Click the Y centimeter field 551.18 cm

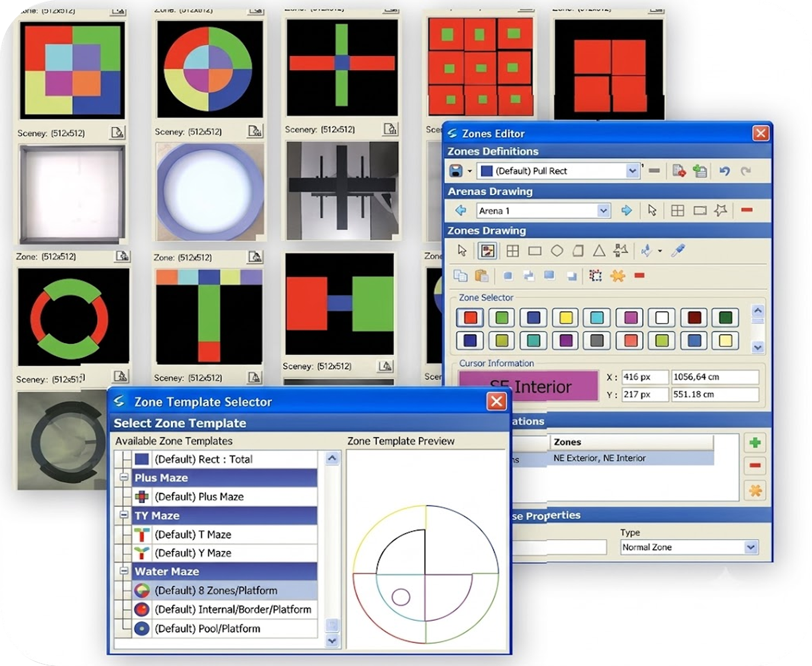tap(715, 394)
